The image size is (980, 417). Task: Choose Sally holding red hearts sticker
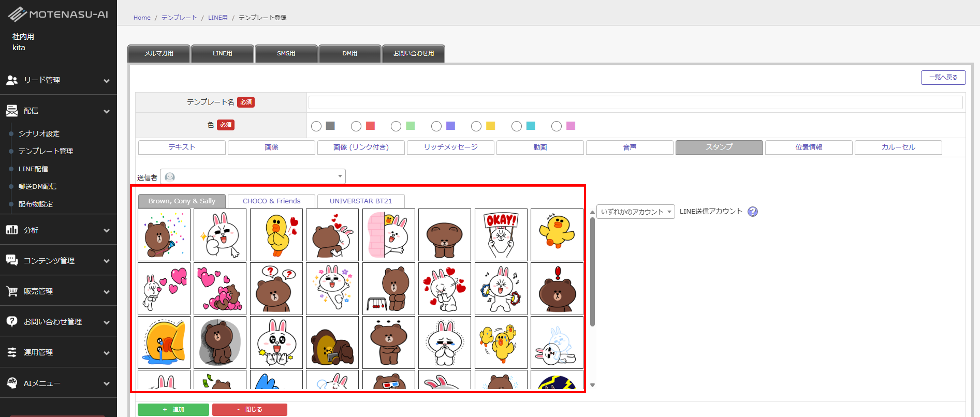(x=276, y=234)
